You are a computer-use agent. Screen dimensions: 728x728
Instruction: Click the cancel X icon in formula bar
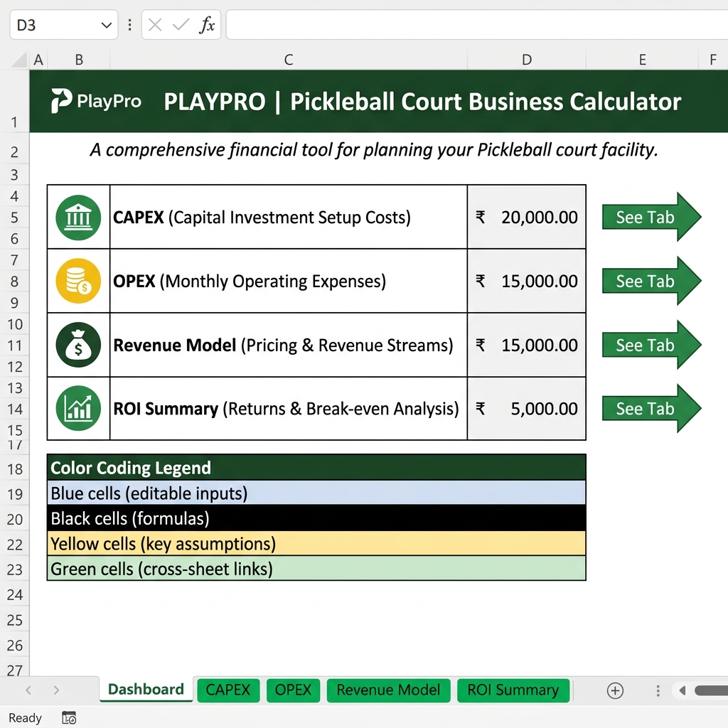click(155, 25)
